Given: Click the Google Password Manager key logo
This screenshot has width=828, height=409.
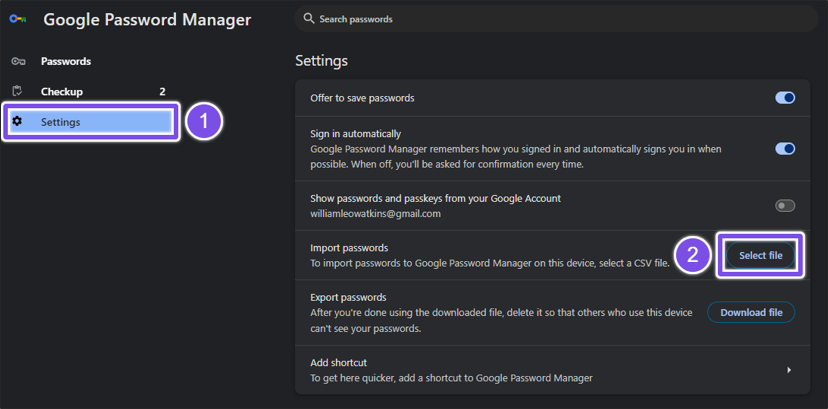Looking at the screenshot, I should 17,19.
